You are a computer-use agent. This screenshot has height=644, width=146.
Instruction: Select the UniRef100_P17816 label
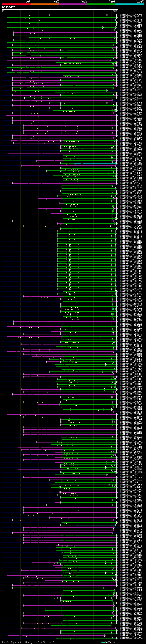(x=131, y=140)
